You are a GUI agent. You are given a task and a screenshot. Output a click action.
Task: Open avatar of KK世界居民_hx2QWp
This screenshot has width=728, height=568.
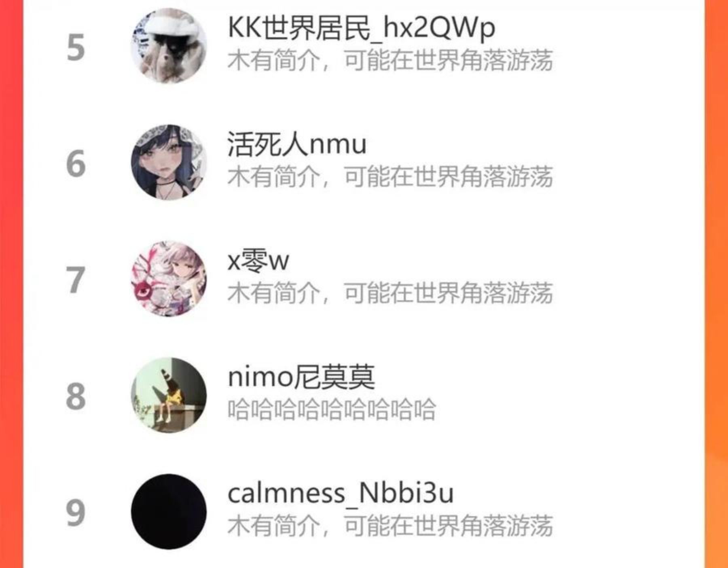pos(169,46)
